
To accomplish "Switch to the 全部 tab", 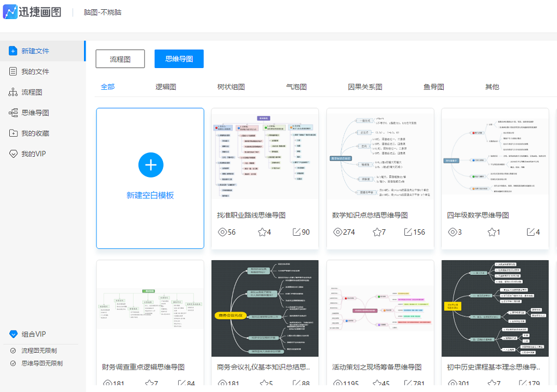I will [x=107, y=87].
